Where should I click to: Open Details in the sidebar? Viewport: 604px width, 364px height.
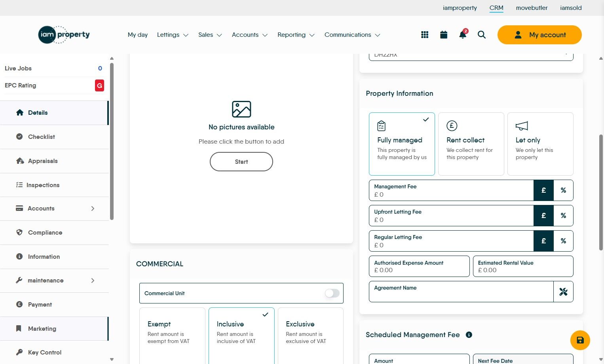pos(54,113)
